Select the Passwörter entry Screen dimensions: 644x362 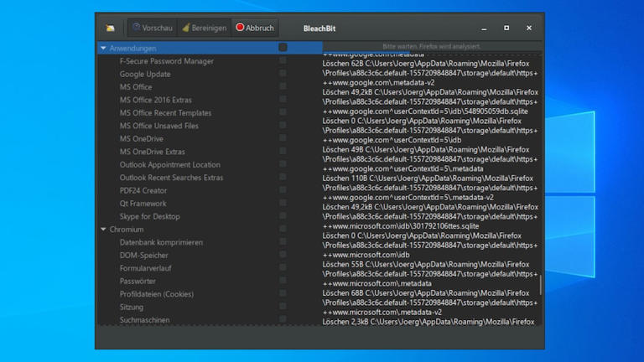(138, 282)
